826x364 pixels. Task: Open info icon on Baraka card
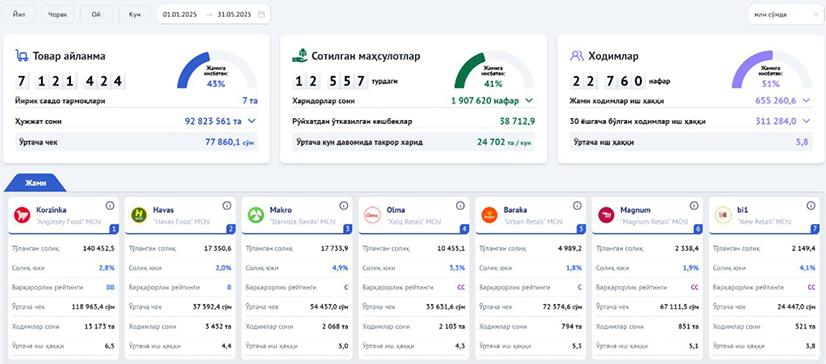(x=577, y=205)
